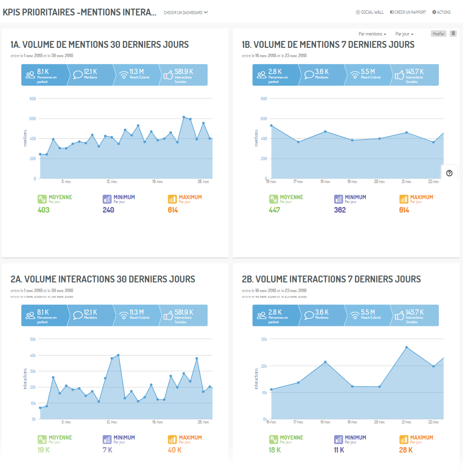463x476 pixels.
Task: Click the peak data point in chart 2A
Action: [118, 355]
